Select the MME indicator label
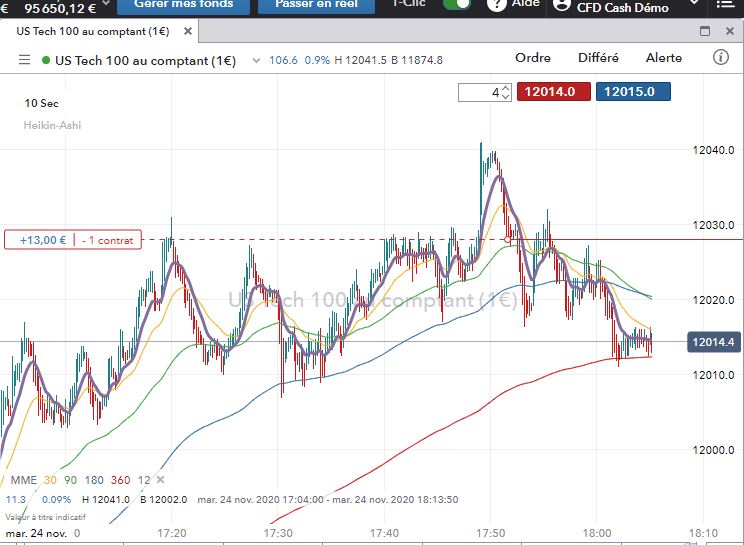This screenshot has width=744, height=545. tap(23, 480)
